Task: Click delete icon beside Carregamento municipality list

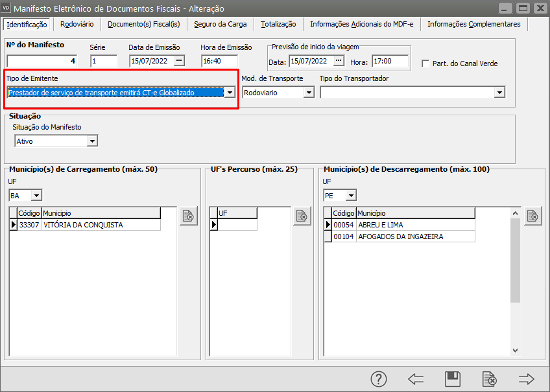Action: point(188,216)
